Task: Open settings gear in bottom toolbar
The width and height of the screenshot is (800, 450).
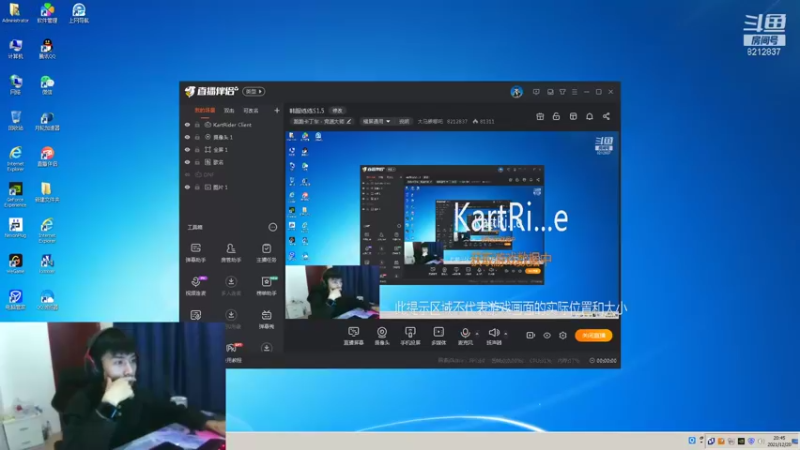Action: point(563,335)
